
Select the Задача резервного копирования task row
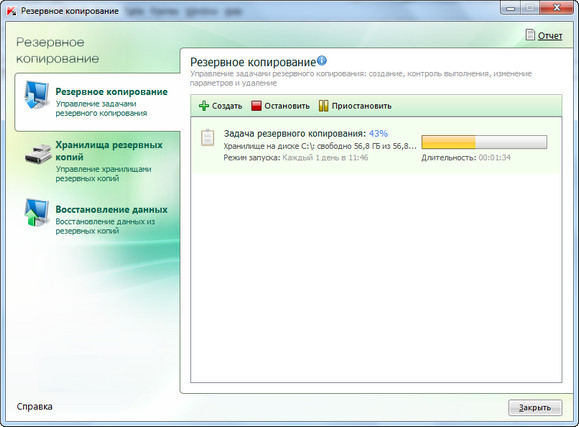376,146
